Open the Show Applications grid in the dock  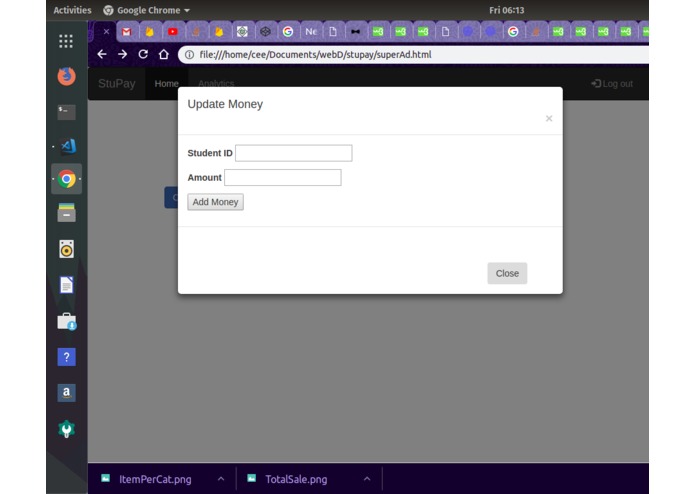pos(66,41)
